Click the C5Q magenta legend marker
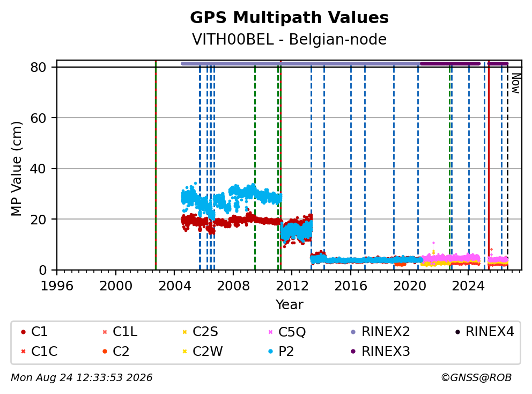The height and width of the screenshot is (394, 532). pyautogui.click(x=270, y=332)
